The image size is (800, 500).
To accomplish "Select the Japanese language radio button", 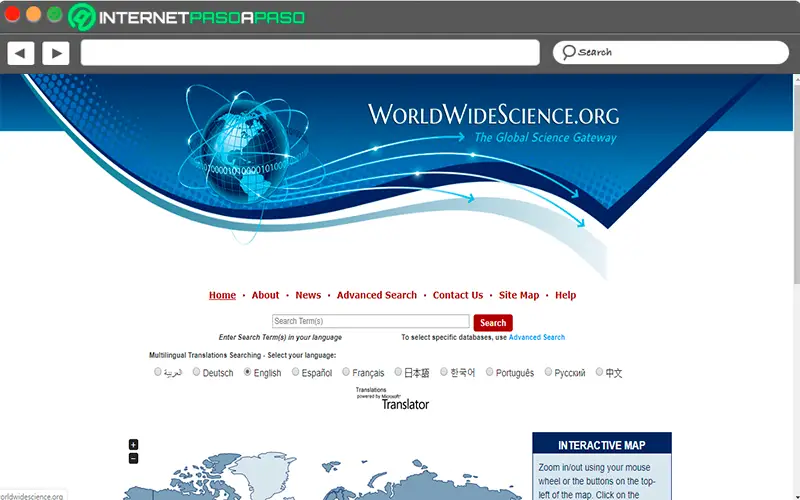I will point(398,372).
